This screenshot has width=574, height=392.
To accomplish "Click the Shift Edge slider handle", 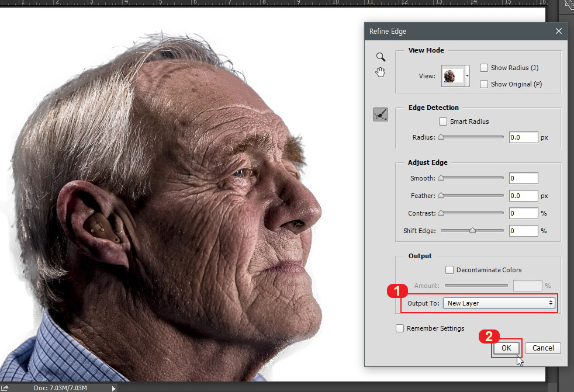I will click(x=473, y=231).
